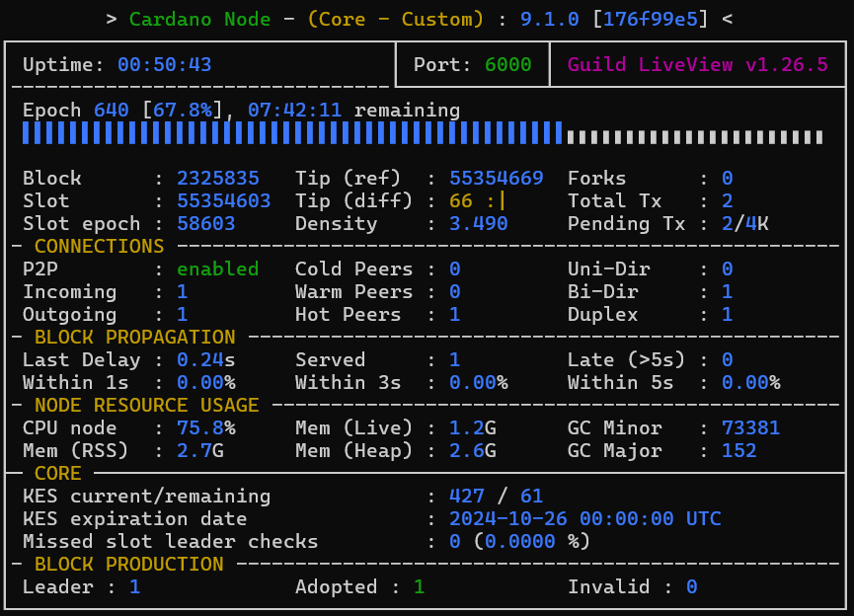The image size is (854, 616).
Task: Click the "Cardano Node" title text
Action: pyautogui.click(x=199, y=20)
